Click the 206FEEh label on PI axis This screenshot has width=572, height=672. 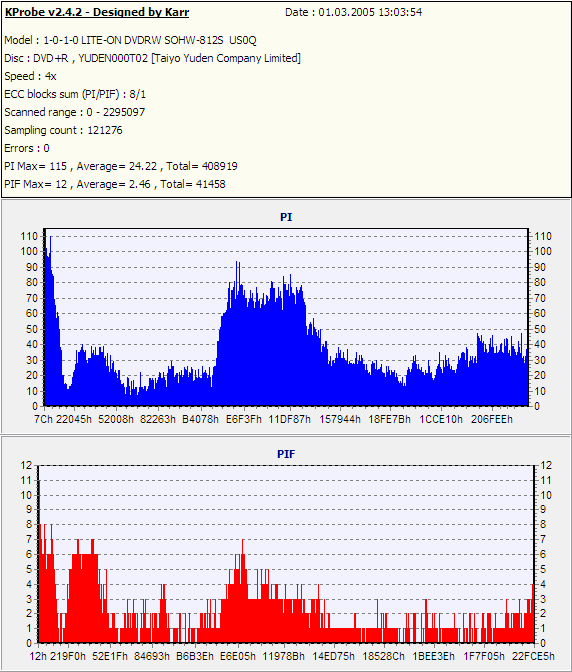(x=492, y=419)
